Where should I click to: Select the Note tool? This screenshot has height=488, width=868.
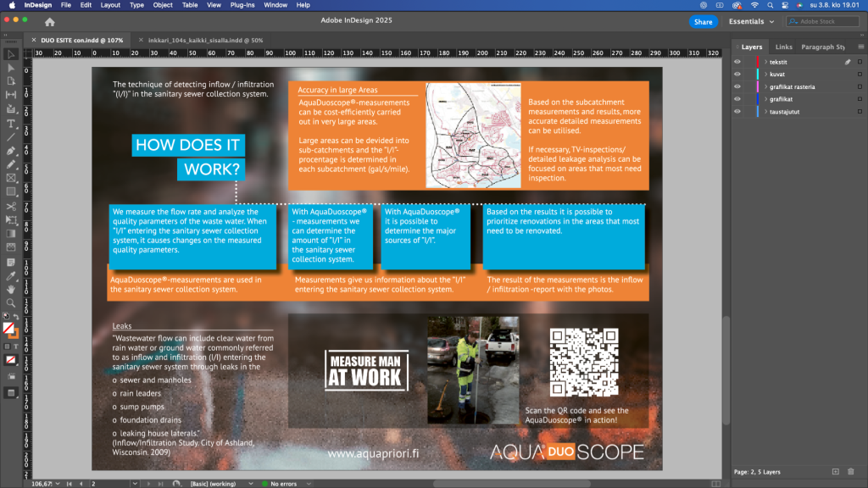pyautogui.click(x=10, y=263)
